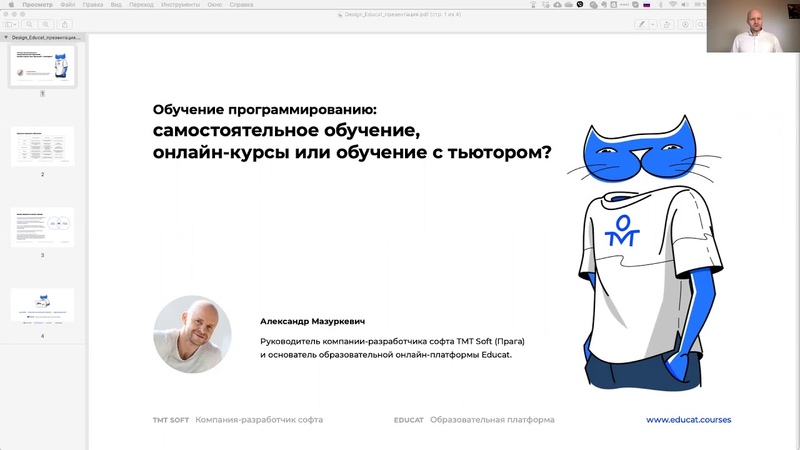This screenshot has width=800, height=450.
Task: Click the cloud upload menu bar icon
Action: 557,5
